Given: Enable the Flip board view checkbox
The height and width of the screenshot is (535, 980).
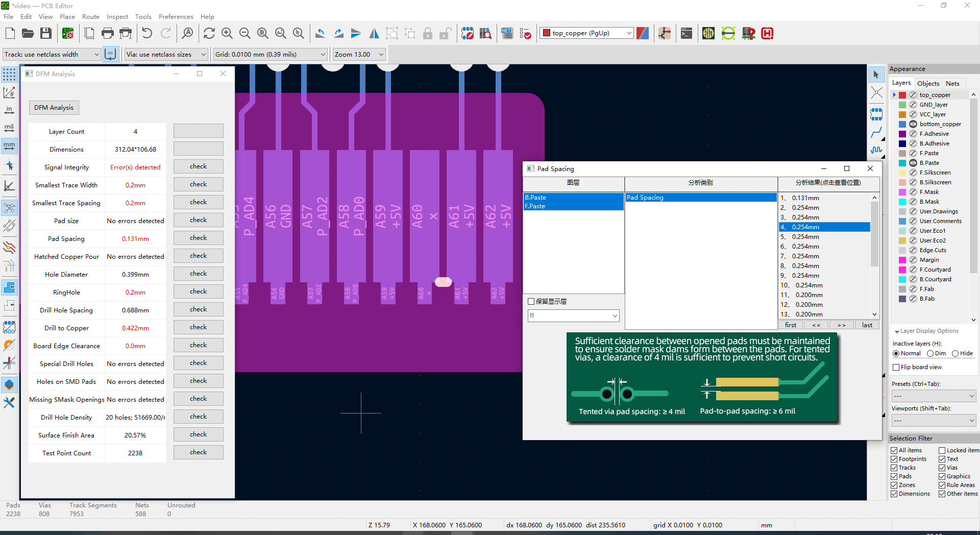Looking at the screenshot, I should (896, 367).
